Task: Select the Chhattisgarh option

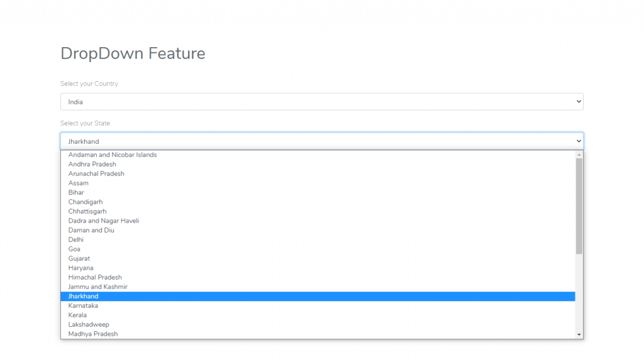Action: coord(87,211)
